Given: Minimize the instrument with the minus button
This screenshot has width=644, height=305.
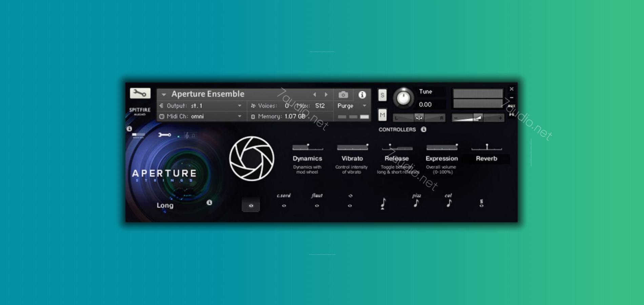Looking at the screenshot, I should [x=511, y=98].
